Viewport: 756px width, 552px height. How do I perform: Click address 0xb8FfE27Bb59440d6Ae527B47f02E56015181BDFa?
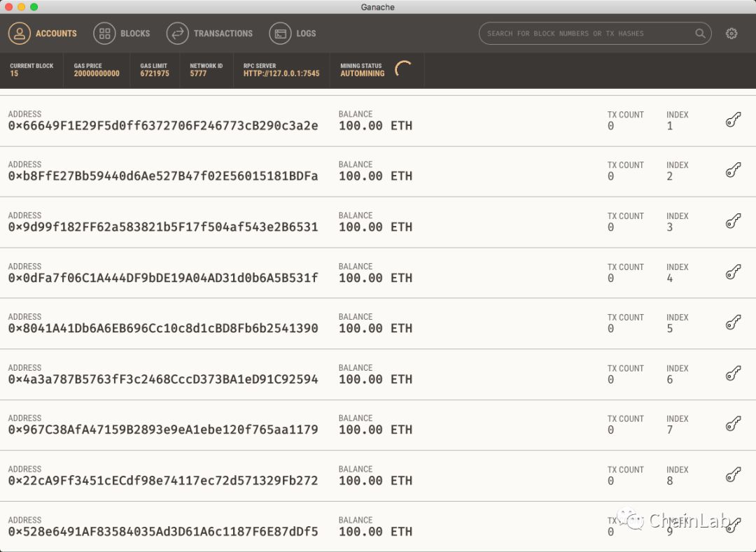click(x=163, y=176)
